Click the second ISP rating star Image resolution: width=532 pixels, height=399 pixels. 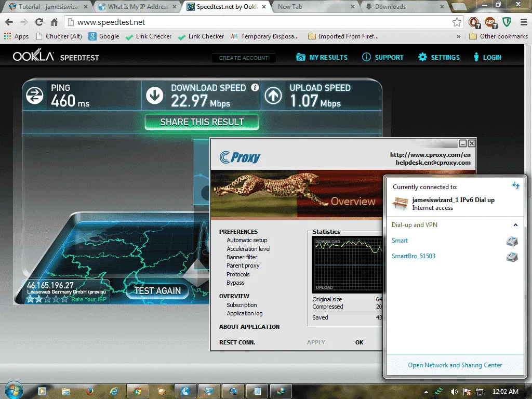click(38, 299)
